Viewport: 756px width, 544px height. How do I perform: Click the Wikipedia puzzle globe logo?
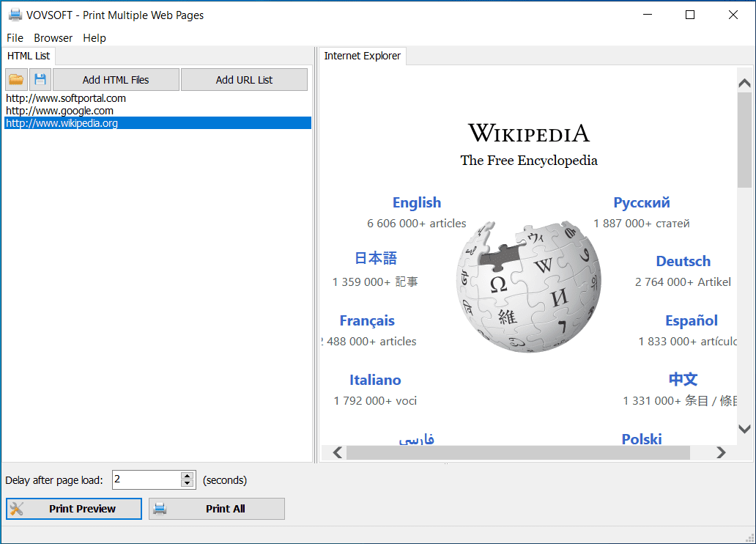(x=529, y=286)
